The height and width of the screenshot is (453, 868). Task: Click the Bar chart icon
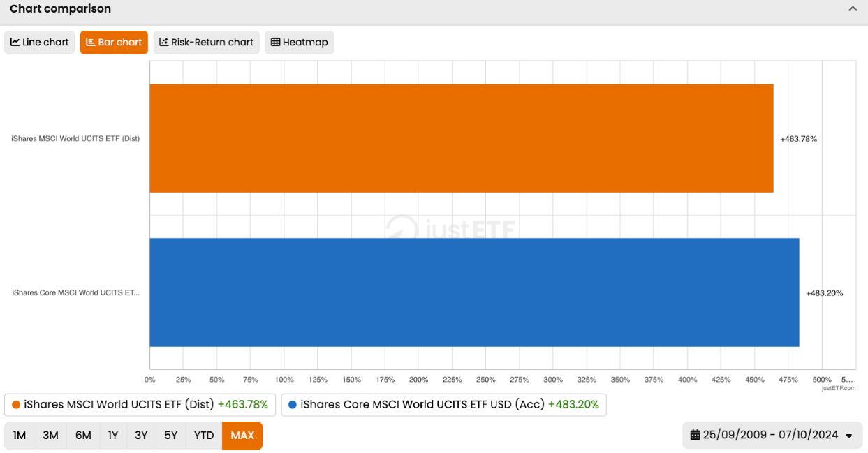coord(90,42)
